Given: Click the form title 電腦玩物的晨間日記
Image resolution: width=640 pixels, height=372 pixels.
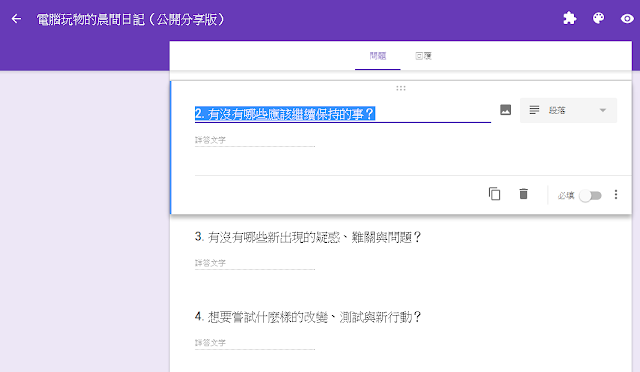Looking at the screenshot, I should (131, 19).
